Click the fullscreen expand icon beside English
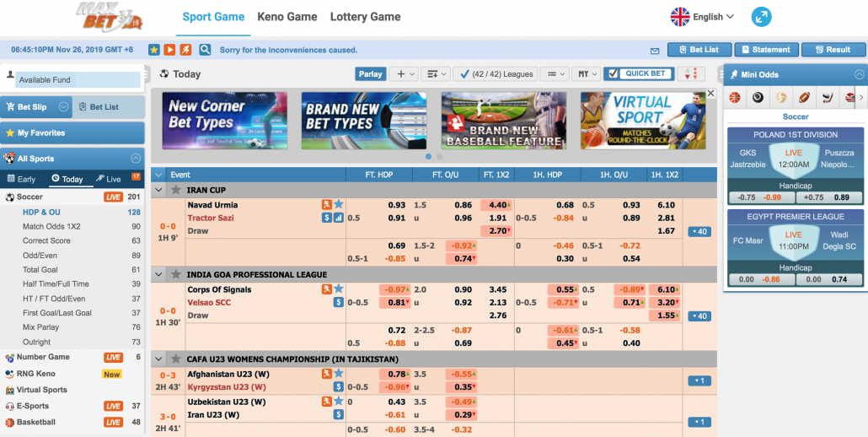Viewport: 868px width, 437px height. 761,17
